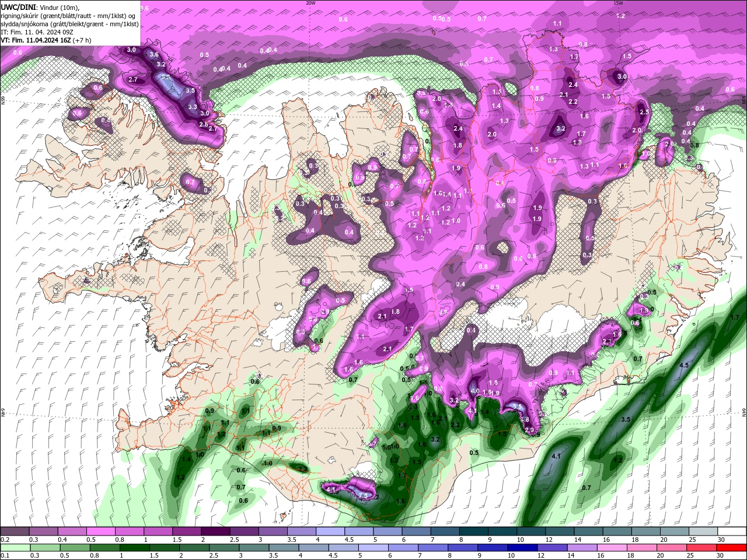The image size is (747, 560).
Task: Click the 'VT: Fim. 11.04.2024 16Z (+7 h)' line
Action: (x=46, y=40)
